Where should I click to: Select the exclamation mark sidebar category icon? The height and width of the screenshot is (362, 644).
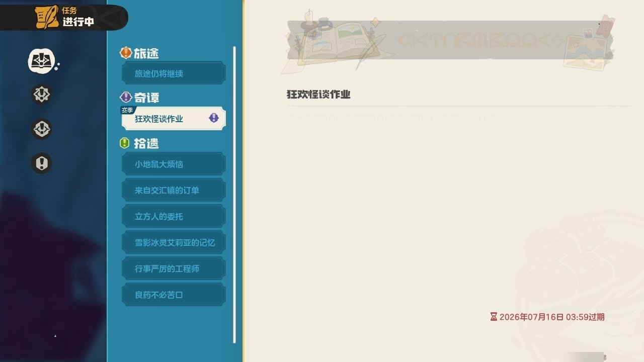[x=41, y=163]
